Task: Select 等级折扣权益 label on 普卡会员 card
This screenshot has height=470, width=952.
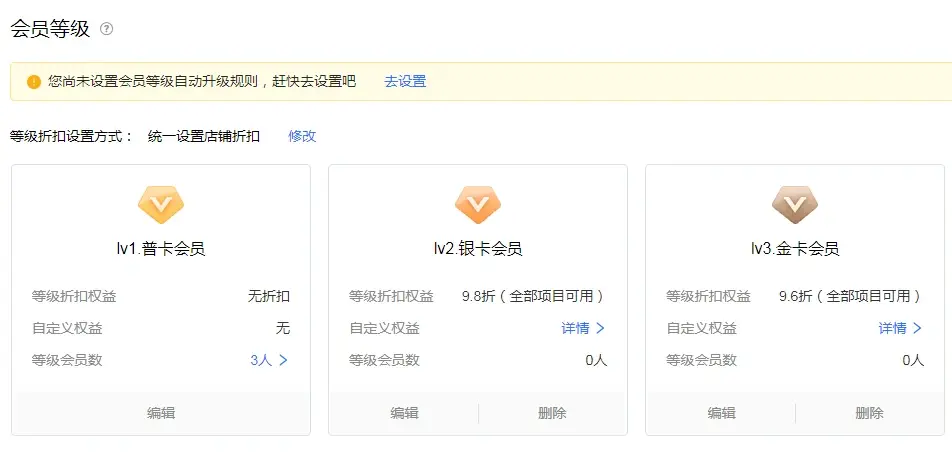Action: (74, 296)
